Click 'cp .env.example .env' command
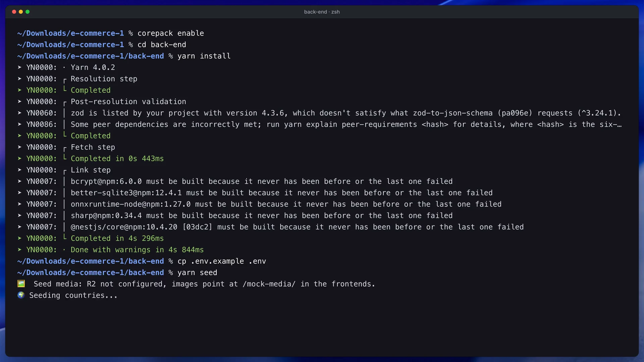The image size is (644, 362). pos(222,261)
